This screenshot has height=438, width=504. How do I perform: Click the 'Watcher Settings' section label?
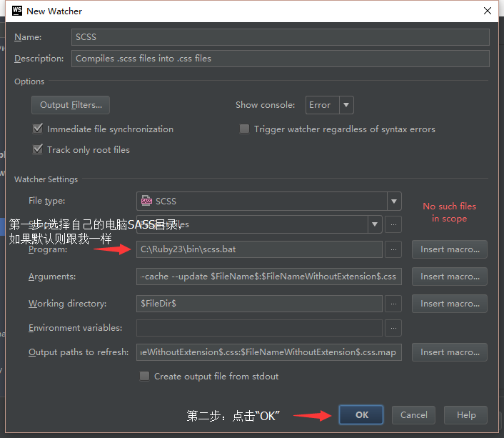46,179
